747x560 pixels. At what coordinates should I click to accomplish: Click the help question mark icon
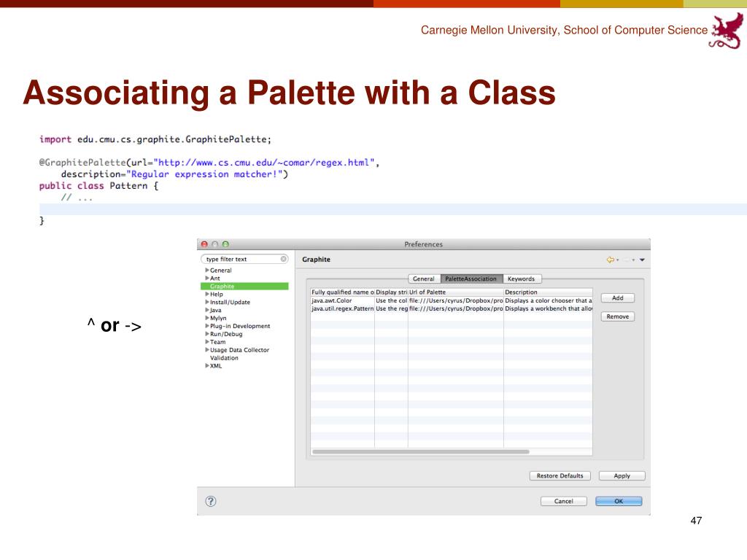[211, 501]
